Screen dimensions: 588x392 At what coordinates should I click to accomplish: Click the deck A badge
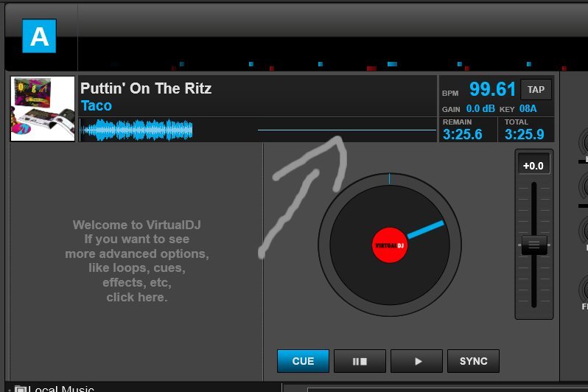39,36
